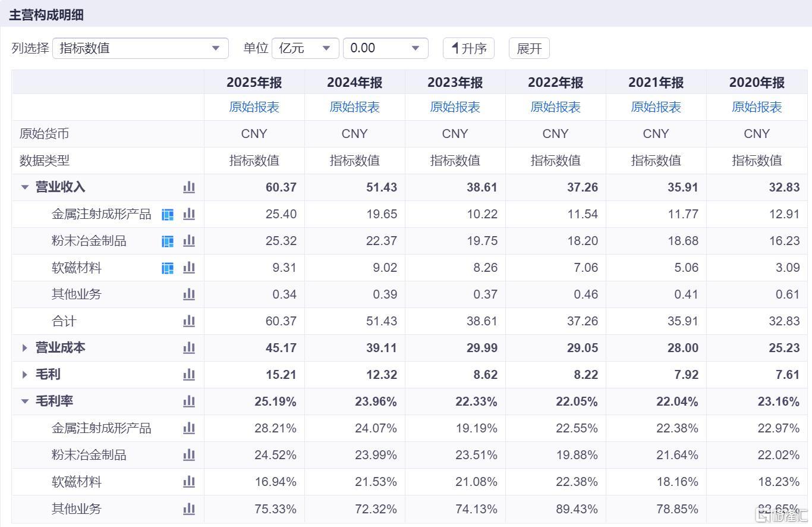Screen dimensions: 812x527
Task: Open bar chart icon for 毛利 row
Action: pos(189,375)
